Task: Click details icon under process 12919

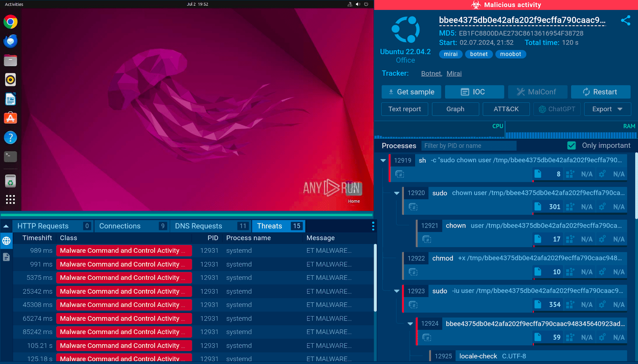Action: point(400,174)
